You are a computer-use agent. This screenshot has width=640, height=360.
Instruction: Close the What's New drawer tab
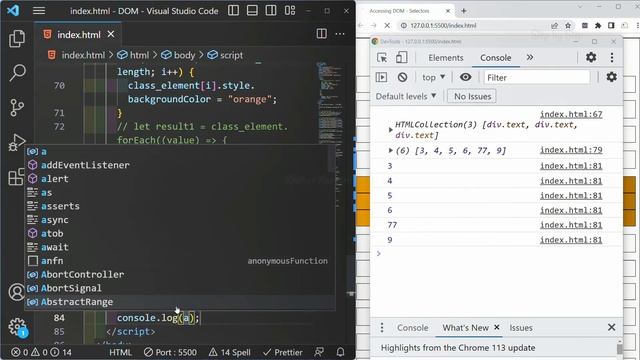click(x=496, y=327)
